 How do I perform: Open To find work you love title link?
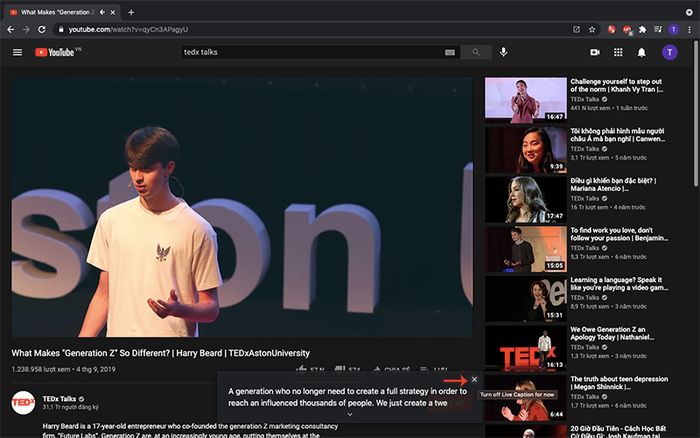(x=619, y=234)
